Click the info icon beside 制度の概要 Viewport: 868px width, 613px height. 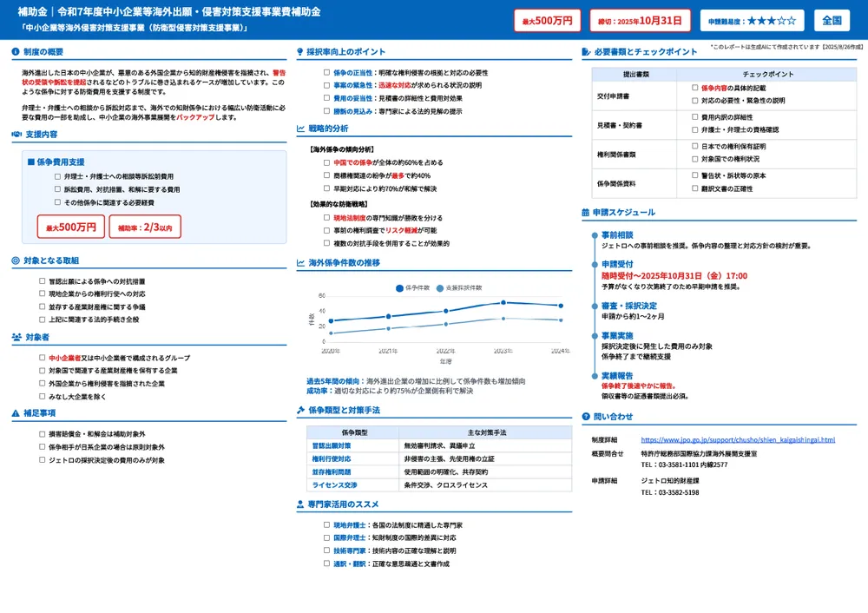[16, 51]
